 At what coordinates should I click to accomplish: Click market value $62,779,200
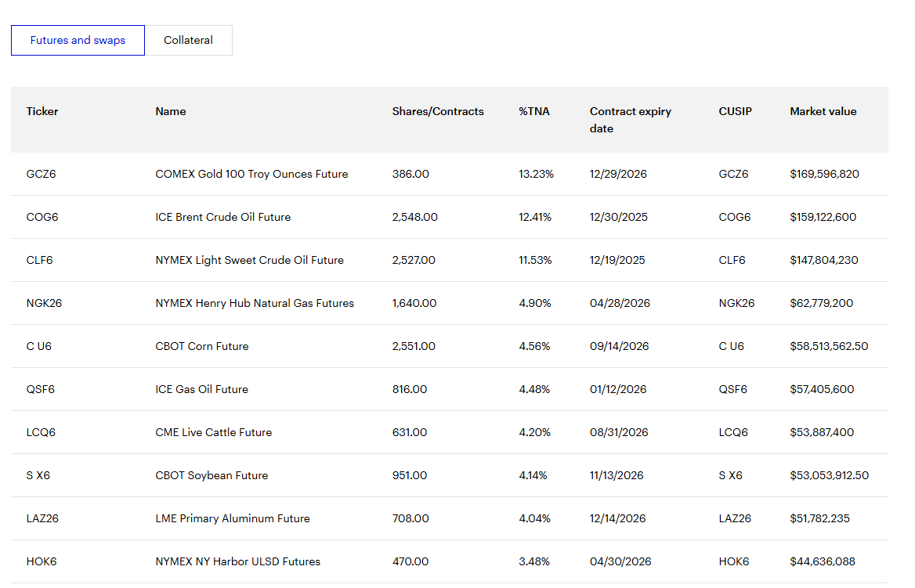point(821,303)
